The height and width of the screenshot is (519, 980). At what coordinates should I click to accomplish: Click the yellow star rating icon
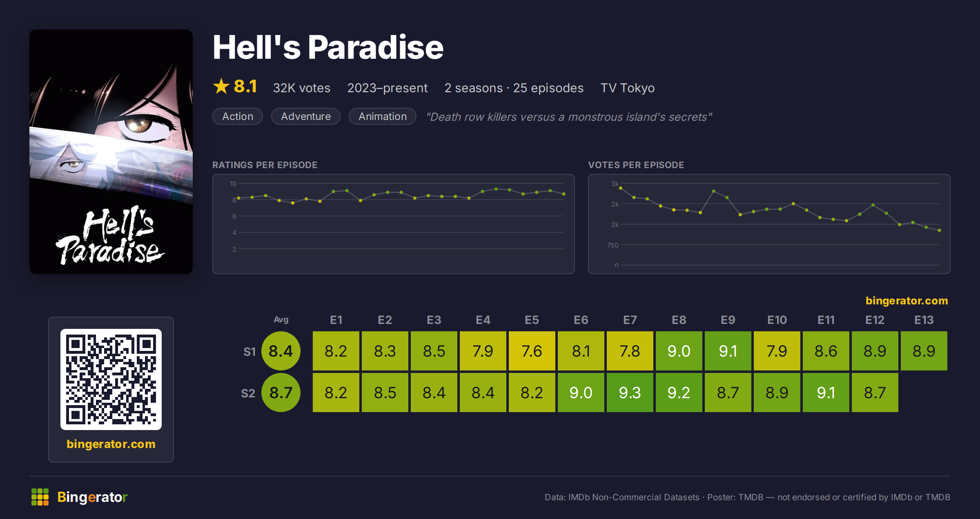coord(221,86)
